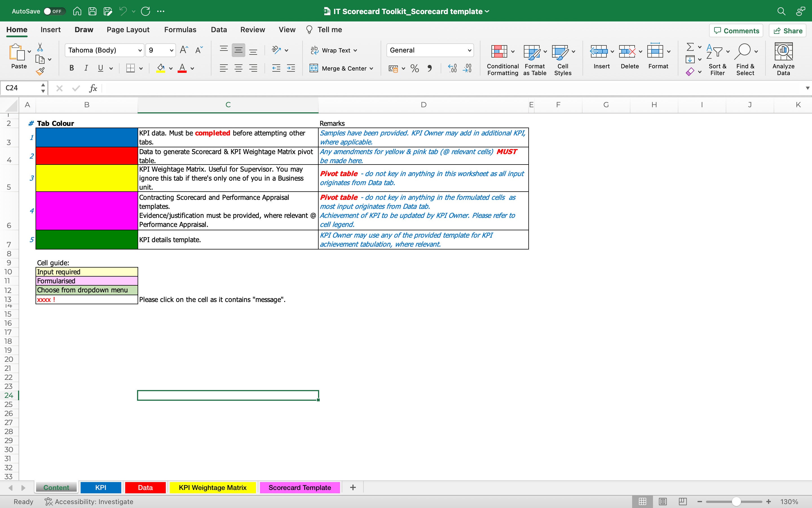Click the Share button
The image size is (812, 508).
787,31
